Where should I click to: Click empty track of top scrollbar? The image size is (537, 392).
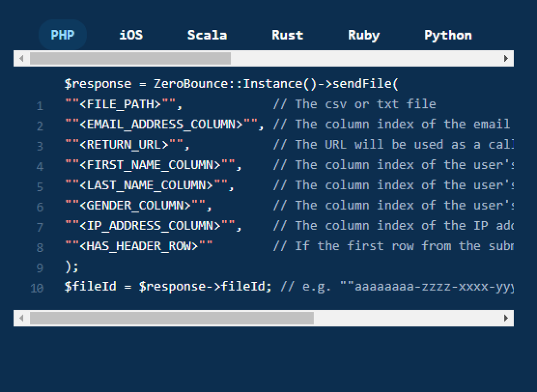click(x=367, y=58)
